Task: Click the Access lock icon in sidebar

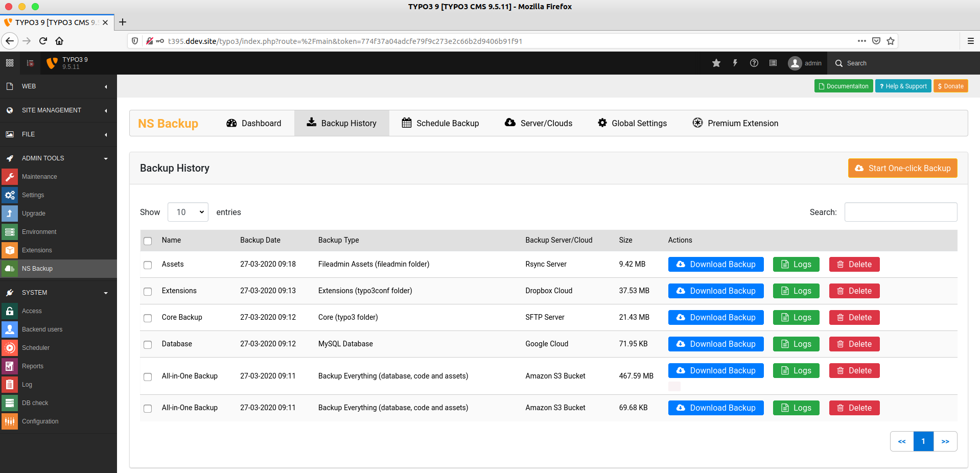Action: click(10, 311)
